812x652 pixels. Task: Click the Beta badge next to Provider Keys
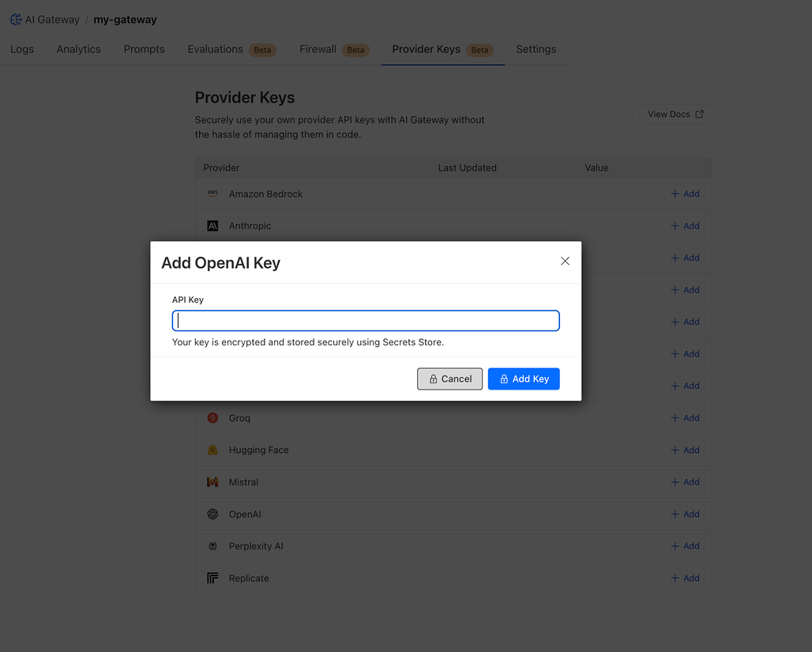pyautogui.click(x=479, y=50)
